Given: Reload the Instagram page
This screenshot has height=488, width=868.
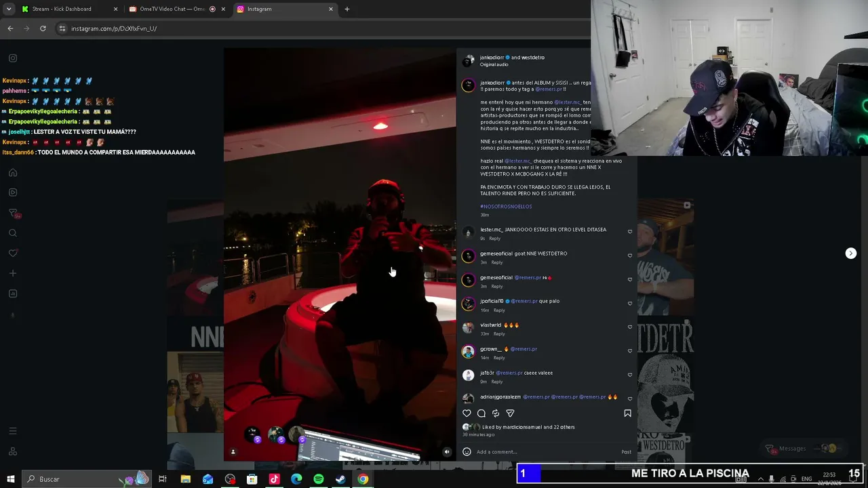Looking at the screenshot, I should click(43, 28).
